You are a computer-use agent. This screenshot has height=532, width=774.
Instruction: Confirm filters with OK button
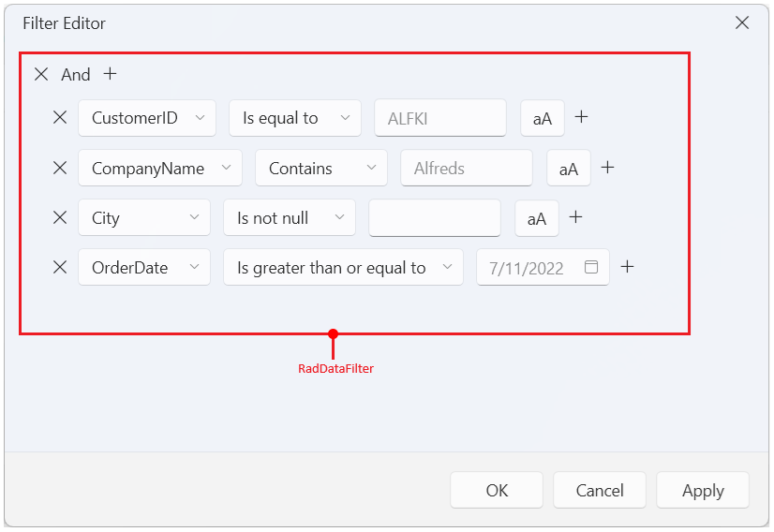497,490
